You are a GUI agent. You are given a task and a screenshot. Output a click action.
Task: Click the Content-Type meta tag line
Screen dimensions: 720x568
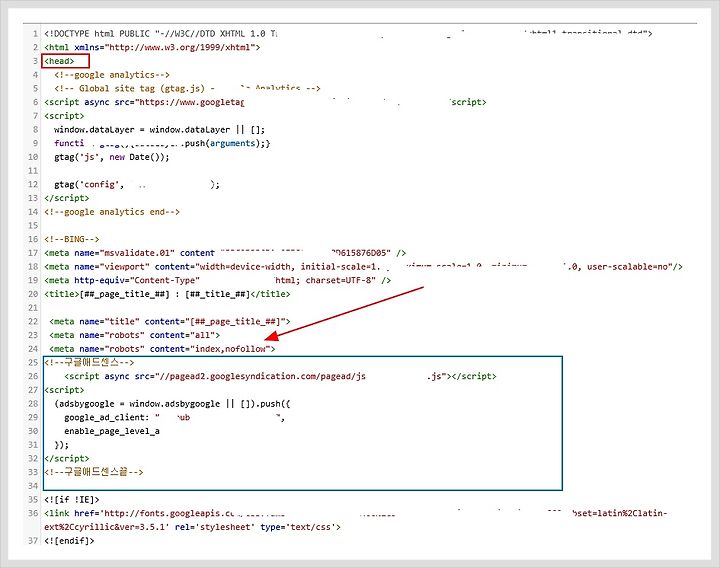pos(217,280)
